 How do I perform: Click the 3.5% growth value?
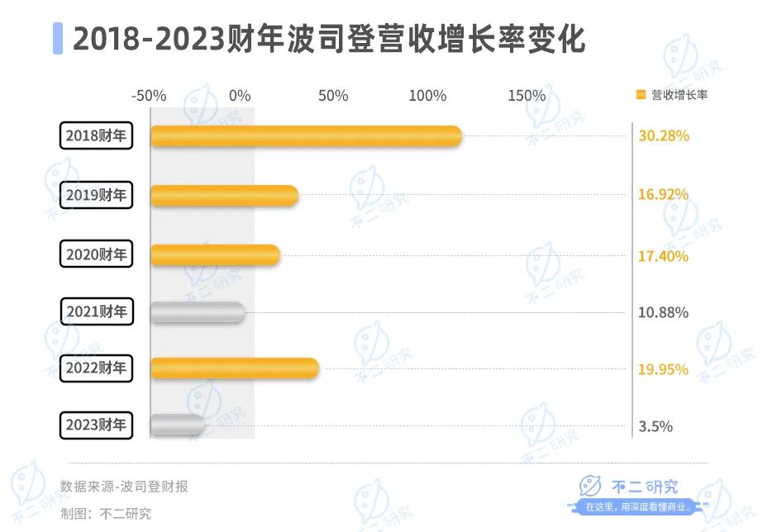(x=655, y=427)
